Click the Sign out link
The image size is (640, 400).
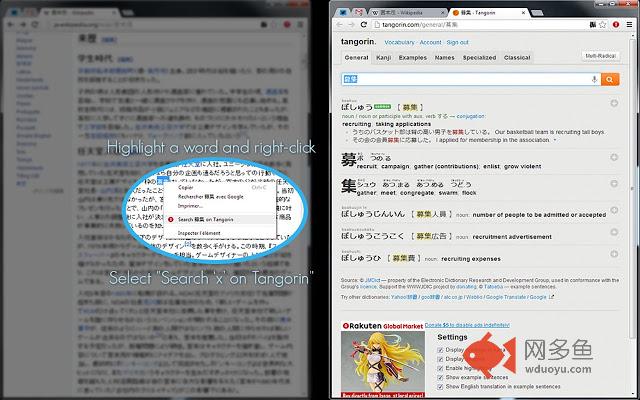458,42
